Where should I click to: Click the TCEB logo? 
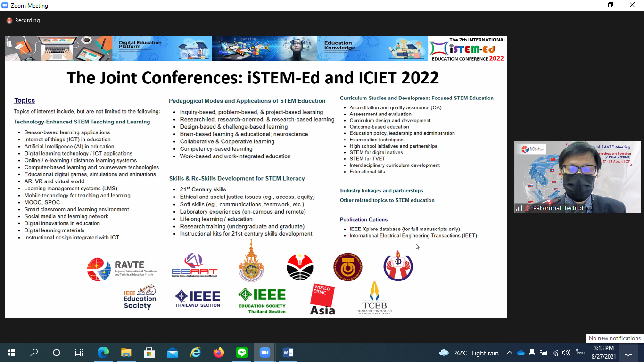[x=374, y=297]
